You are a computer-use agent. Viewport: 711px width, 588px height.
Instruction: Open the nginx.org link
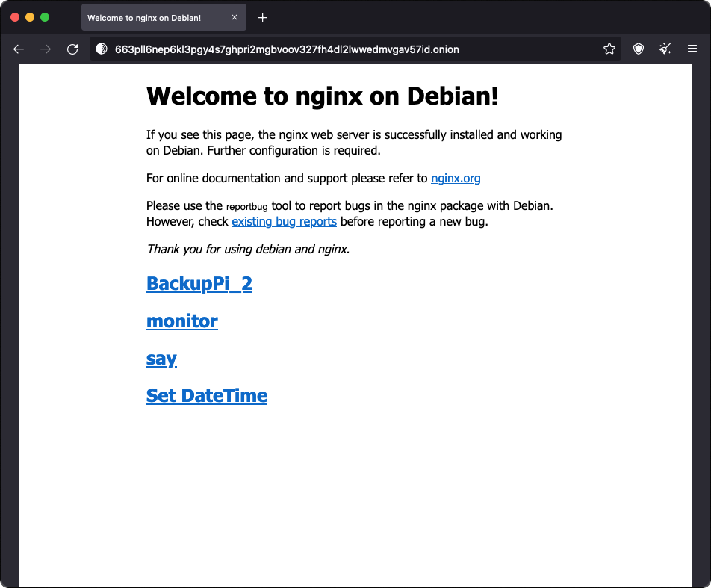[x=456, y=178]
